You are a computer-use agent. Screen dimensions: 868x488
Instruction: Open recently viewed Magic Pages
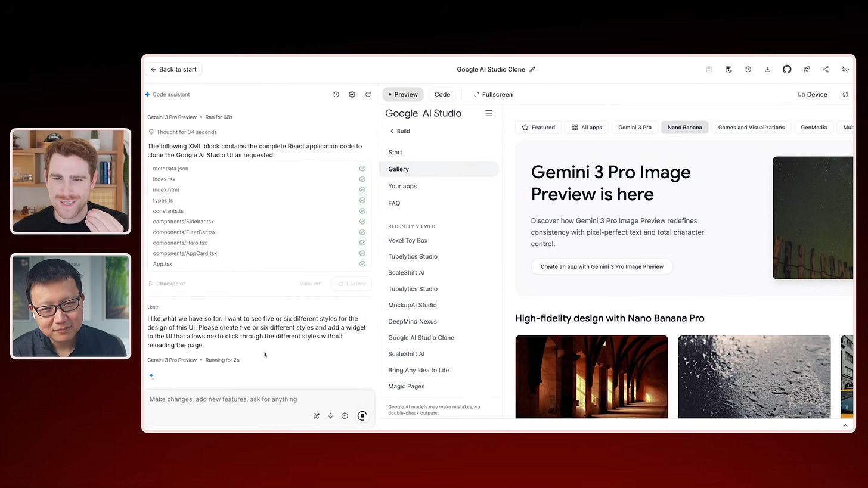406,386
